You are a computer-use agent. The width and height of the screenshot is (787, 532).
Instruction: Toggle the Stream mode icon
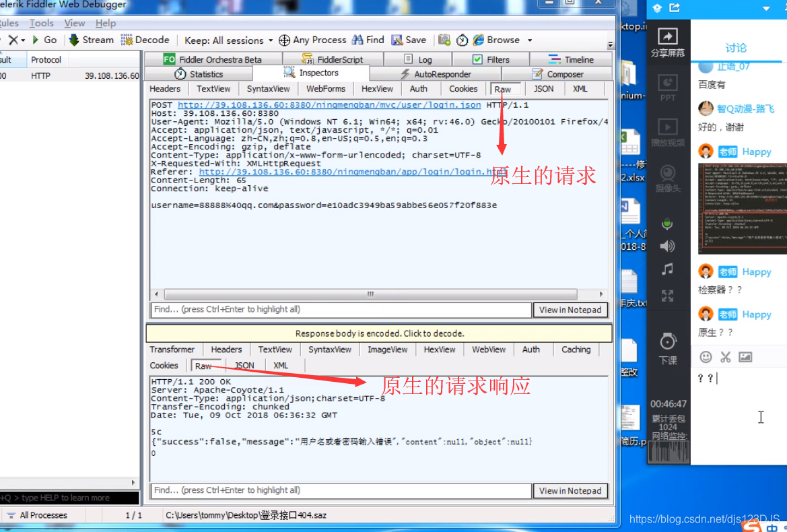click(x=74, y=40)
